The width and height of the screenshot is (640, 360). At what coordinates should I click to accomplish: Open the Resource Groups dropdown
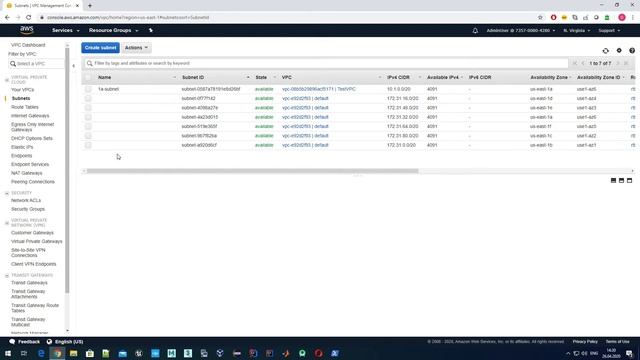click(x=113, y=30)
